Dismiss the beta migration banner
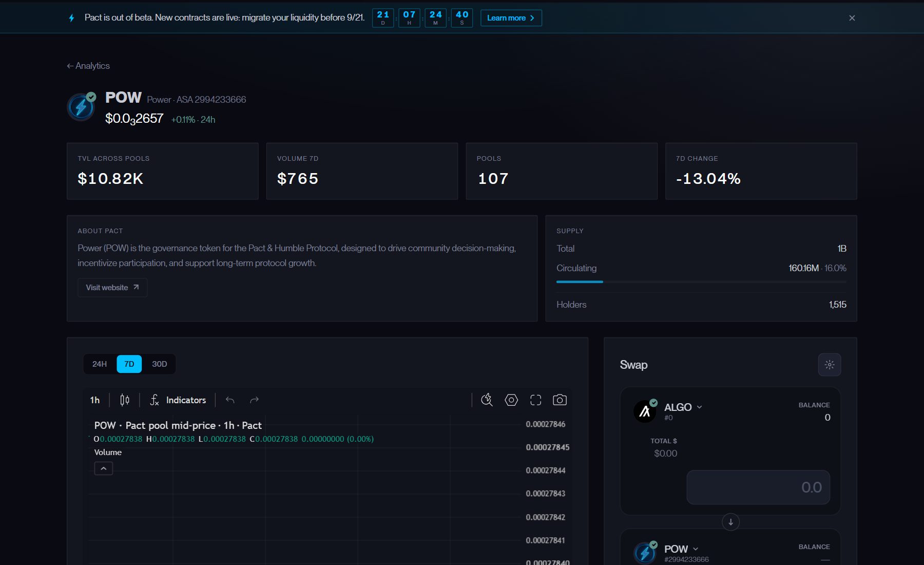This screenshot has width=924, height=565. pyautogui.click(x=852, y=18)
